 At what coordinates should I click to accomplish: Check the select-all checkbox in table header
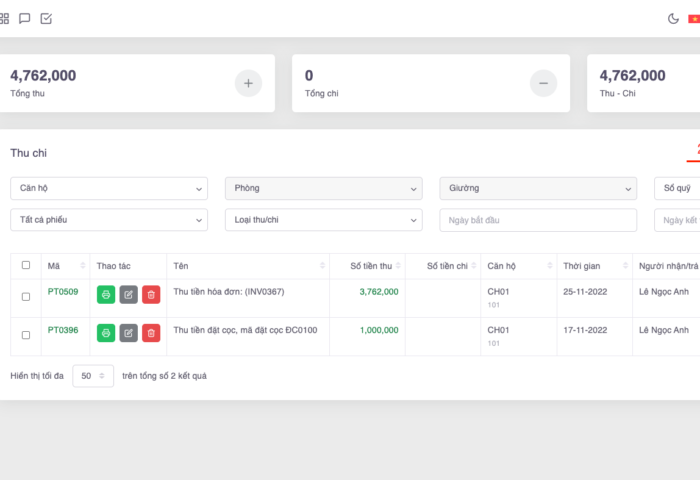click(26, 265)
